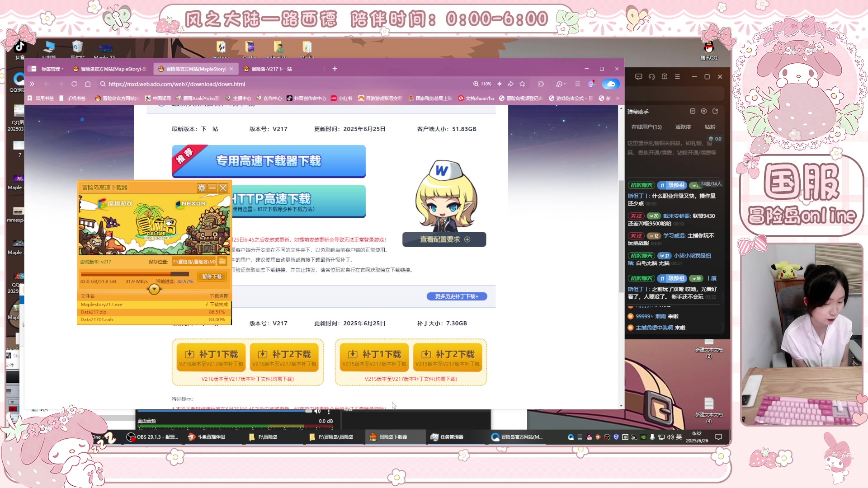Click browser back arrow
This screenshot has width=868, height=488.
[x=47, y=84]
